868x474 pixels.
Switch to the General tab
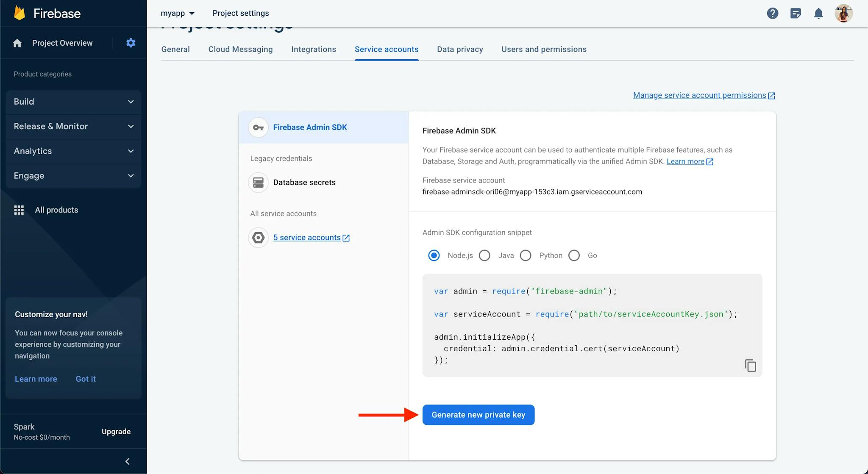(x=175, y=49)
